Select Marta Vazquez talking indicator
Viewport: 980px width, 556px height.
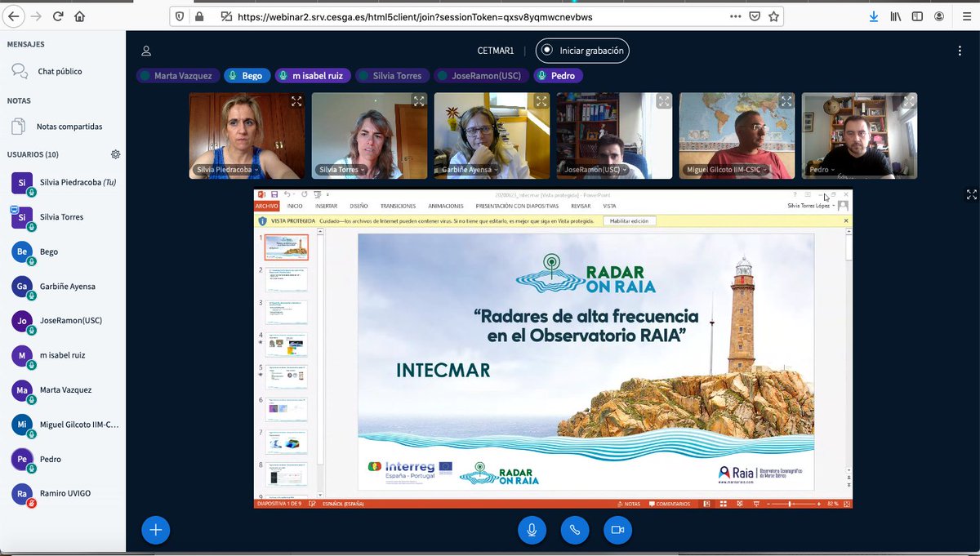click(178, 76)
